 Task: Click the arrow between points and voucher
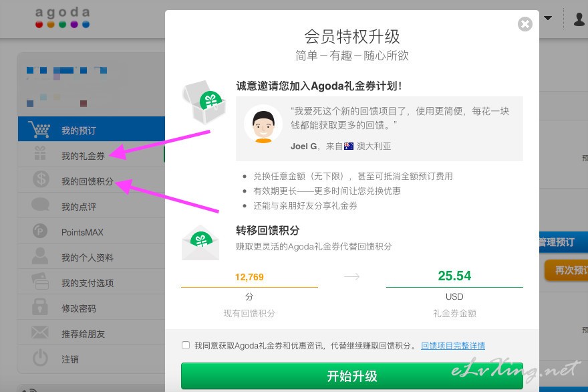351,277
